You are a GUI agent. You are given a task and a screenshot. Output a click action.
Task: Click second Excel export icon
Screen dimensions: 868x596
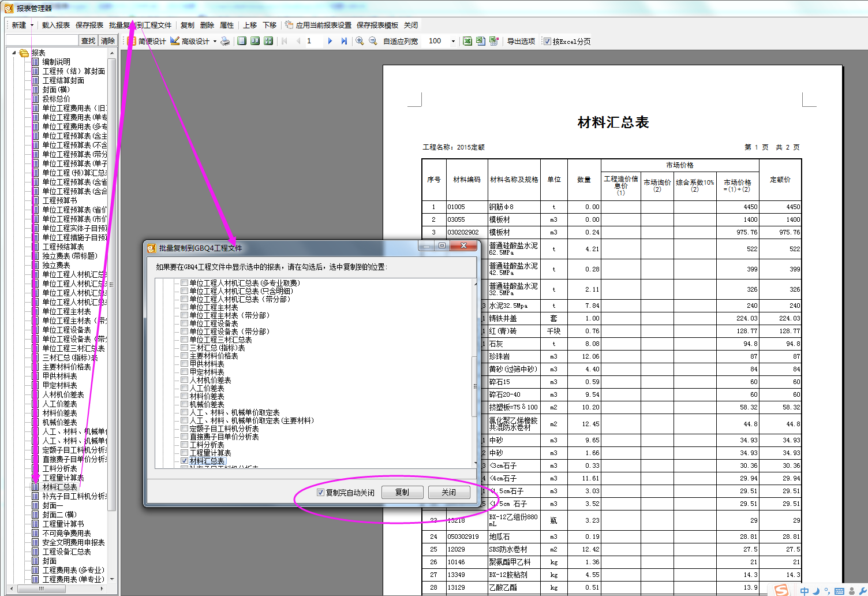(x=481, y=41)
